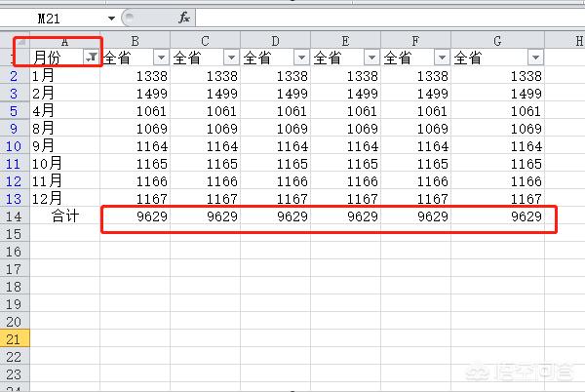Open filter dropdown in column C header cell
Screen dimensions: 585x392
pyautogui.click(x=231, y=59)
